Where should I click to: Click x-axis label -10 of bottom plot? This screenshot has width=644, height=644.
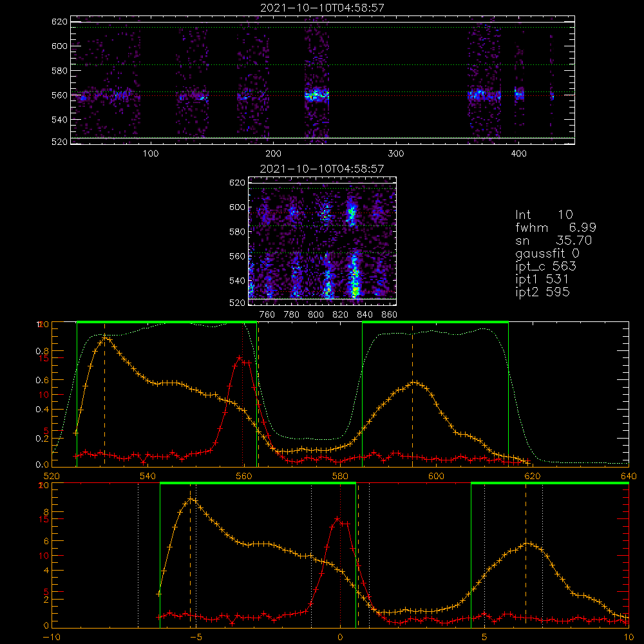pyautogui.click(x=52, y=637)
